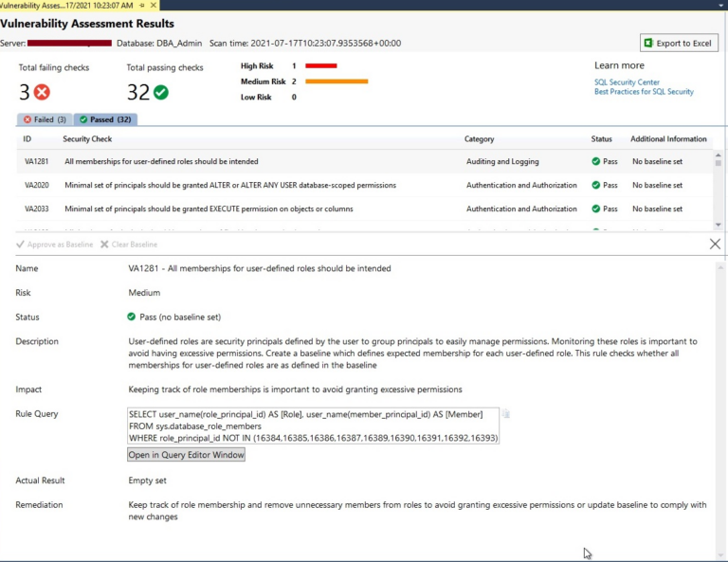The height and width of the screenshot is (562, 728).
Task: Click the Export to Excel button
Action: [x=679, y=43]
